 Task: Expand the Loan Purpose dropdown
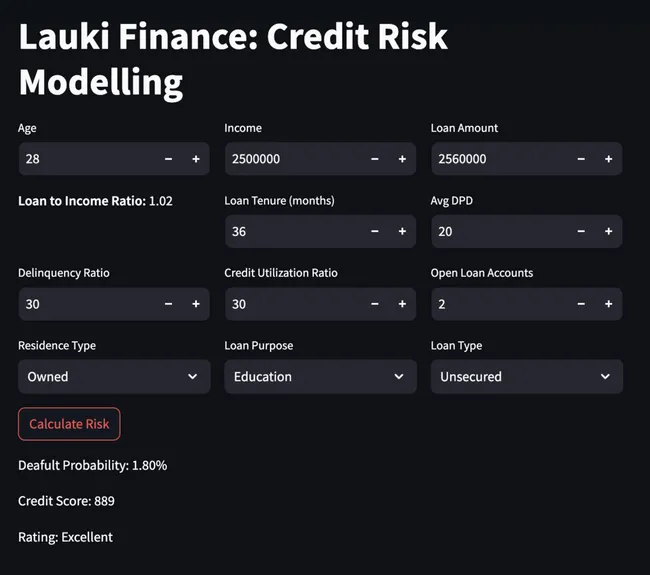coord(320,377)
